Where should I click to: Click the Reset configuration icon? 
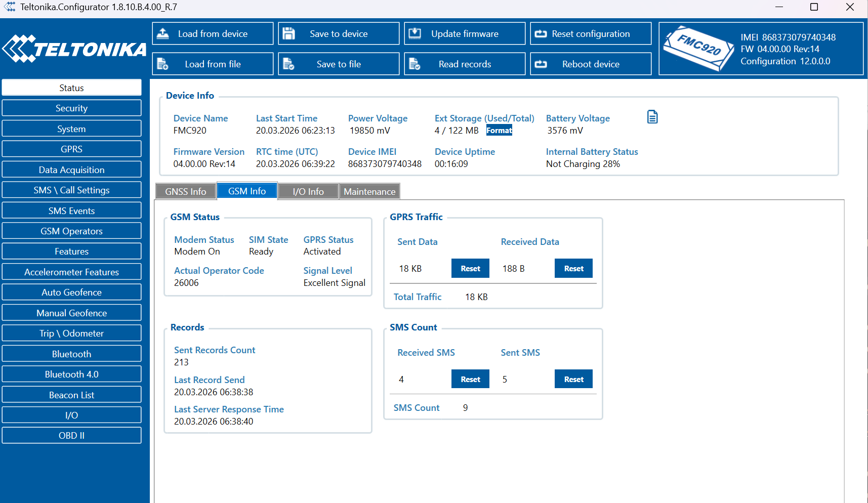[x=541, y=34]
